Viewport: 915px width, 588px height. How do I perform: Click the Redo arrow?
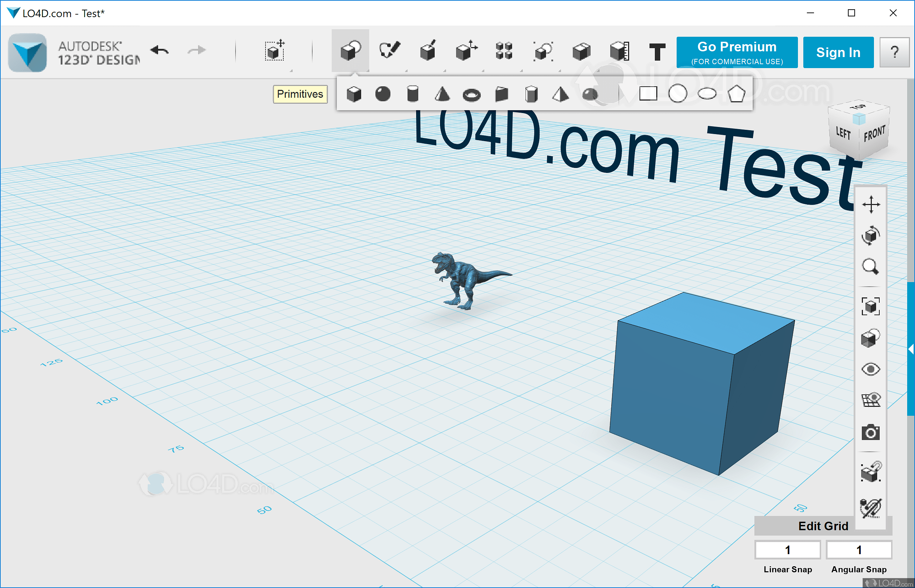(x=197, y=50)
